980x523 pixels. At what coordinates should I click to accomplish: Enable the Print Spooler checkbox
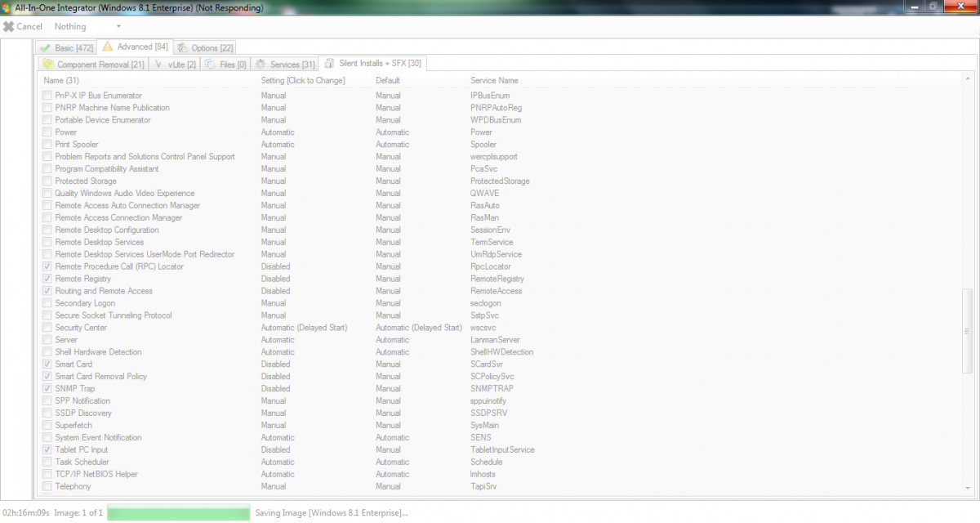(47, 145)
